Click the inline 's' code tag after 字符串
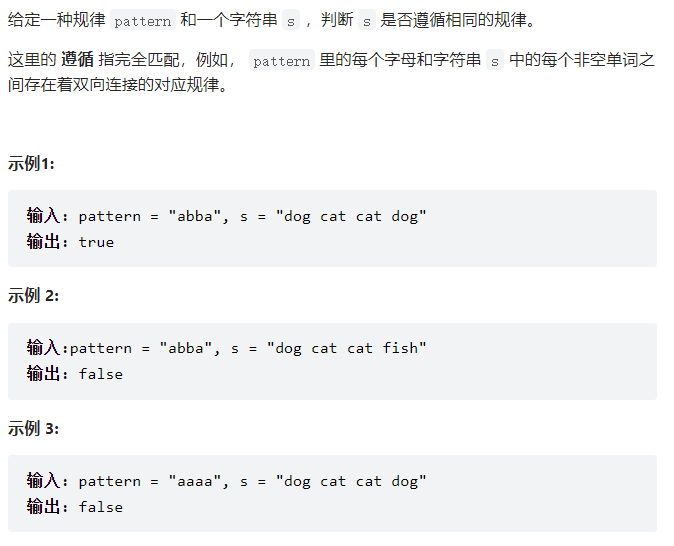 point(291,20)
